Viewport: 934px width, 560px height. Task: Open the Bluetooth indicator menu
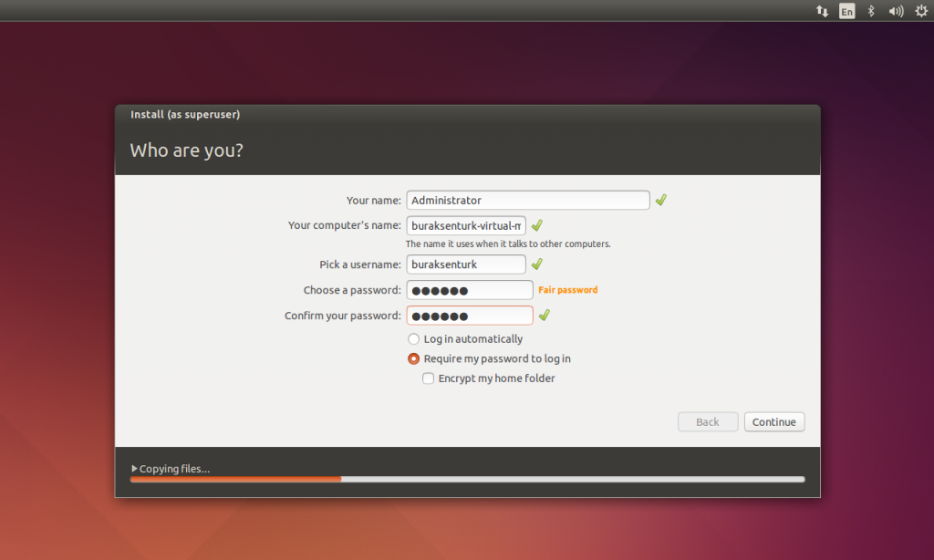click(871, 11)
